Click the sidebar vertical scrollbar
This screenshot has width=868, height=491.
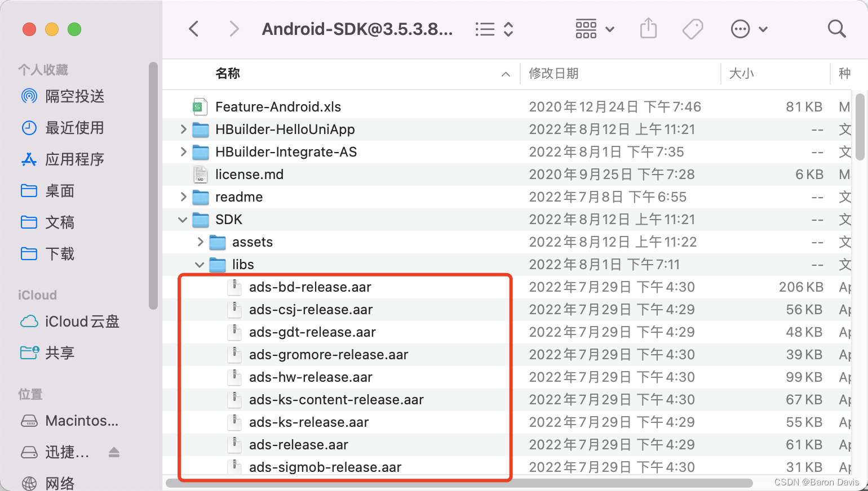[x=153, y=186]
